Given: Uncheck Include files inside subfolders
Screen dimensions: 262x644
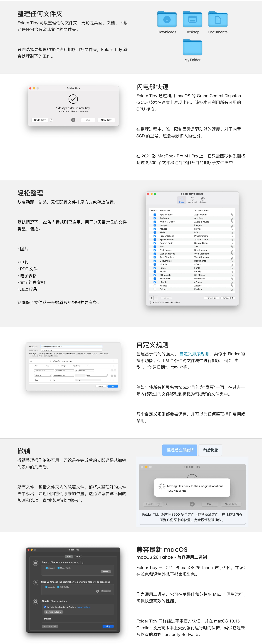Looking at the screenshot, I should (45, 607).
